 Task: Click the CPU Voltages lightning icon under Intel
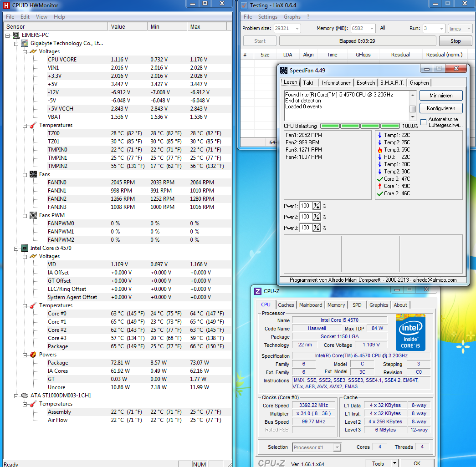click(x=33, y=256)
